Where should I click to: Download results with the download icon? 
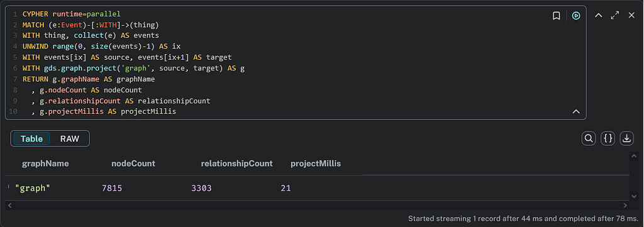click(x=626, y=139)
